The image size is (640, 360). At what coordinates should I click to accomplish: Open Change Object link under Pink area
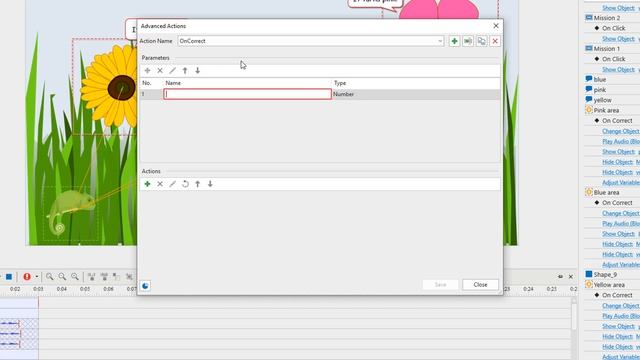pos(621,131)
